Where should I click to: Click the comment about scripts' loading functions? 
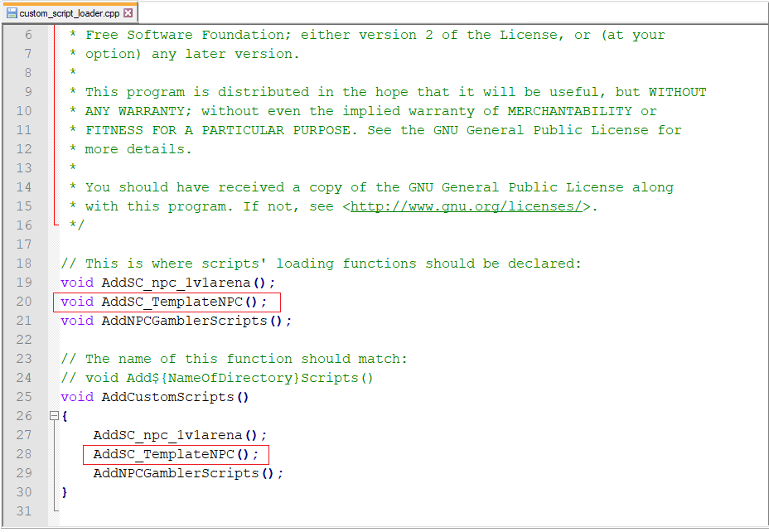[321, 264]
